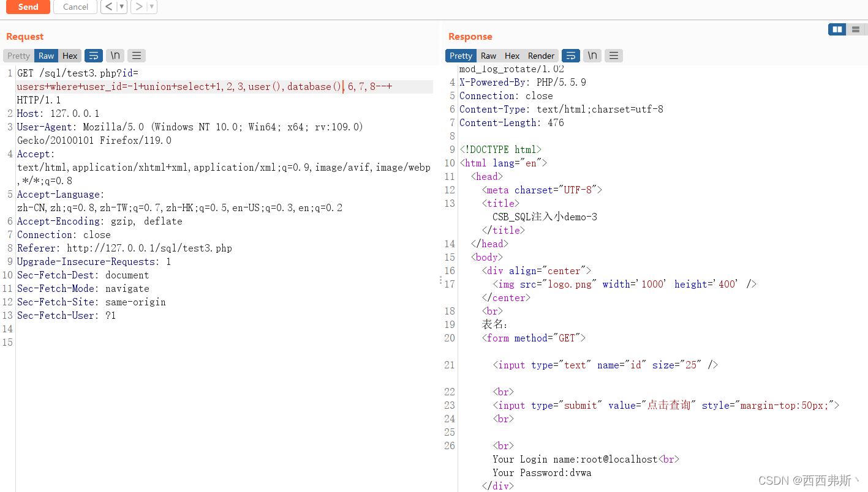Click the 'Host: 127.0.0.1' header line

[58, 114]
